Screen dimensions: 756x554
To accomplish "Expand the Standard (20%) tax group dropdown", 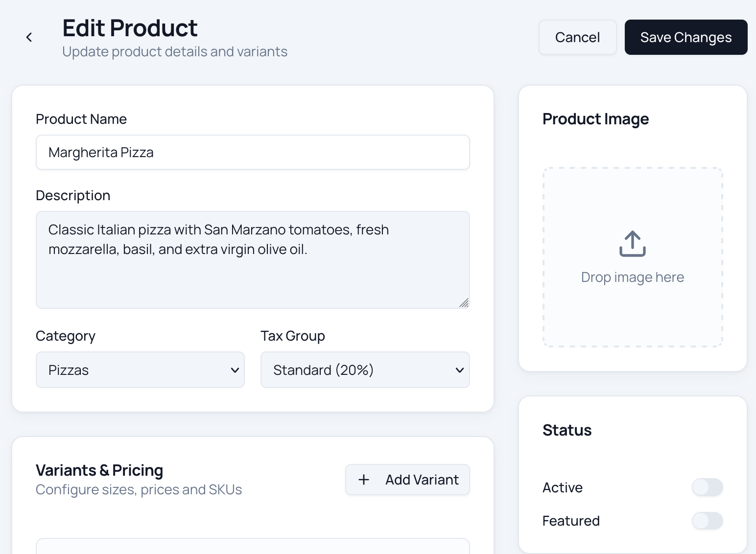I will coord(365,370).
